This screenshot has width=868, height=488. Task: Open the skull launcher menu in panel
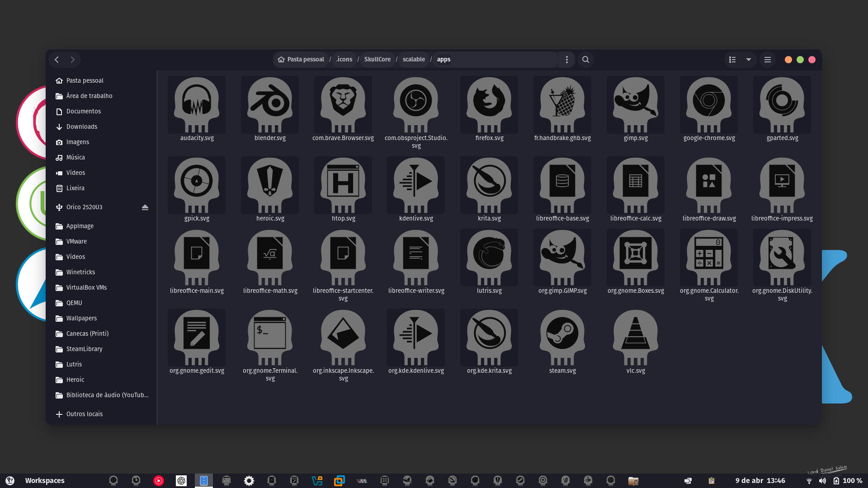pyautogui.click(x=10, y=481)
